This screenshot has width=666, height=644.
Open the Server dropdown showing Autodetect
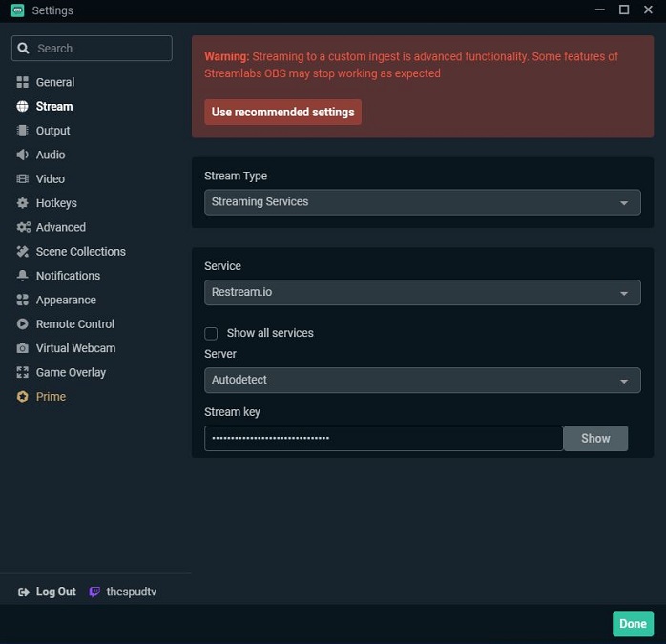pyautogui.click(x=422, y=380)
